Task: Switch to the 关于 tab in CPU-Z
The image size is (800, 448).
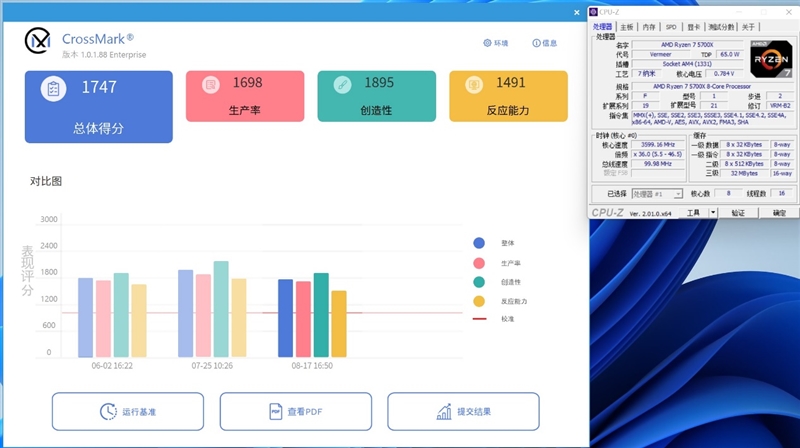Action: (748, 27)
